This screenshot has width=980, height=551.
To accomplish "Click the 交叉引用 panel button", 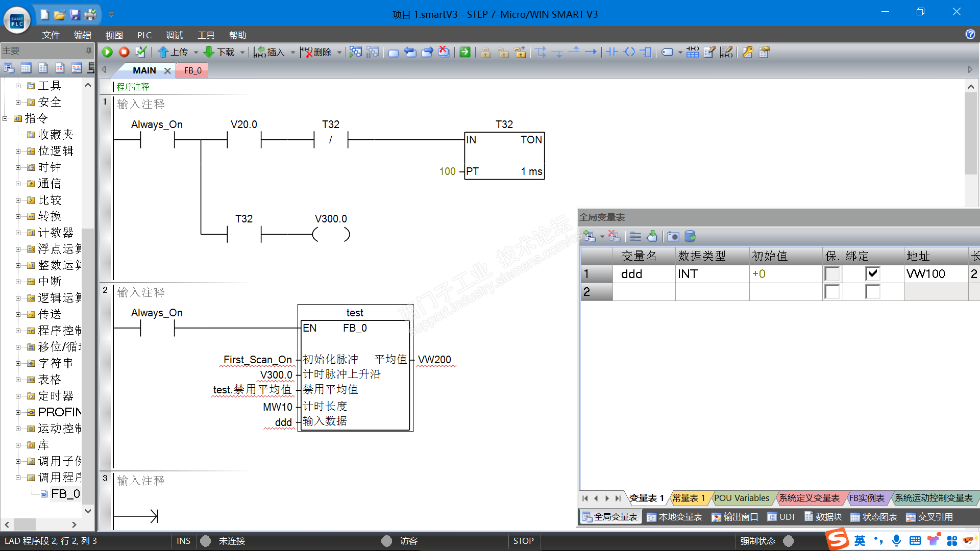I will click(x=929, y=517).
